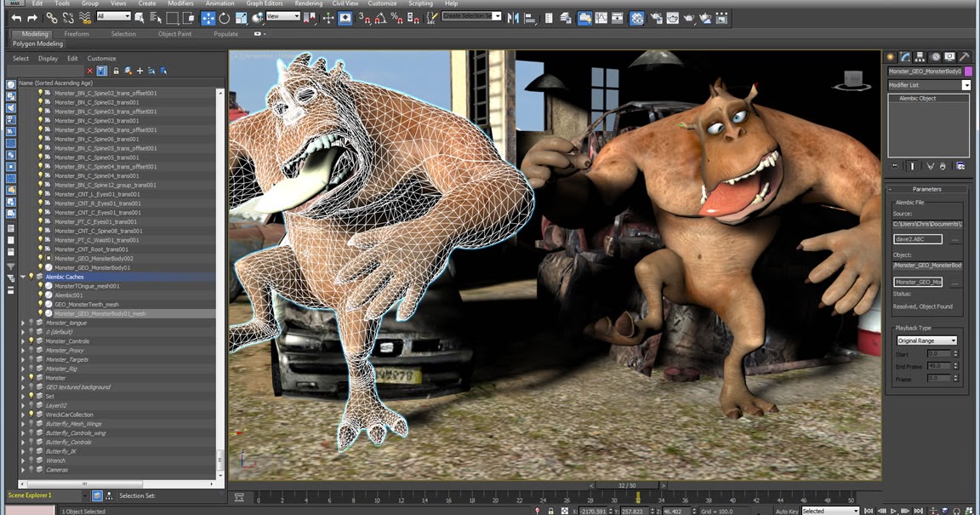Screen dimensions: 980x515
Task: Toggle visibility bulb of Alembic001
Action: (x=40, y=295)
